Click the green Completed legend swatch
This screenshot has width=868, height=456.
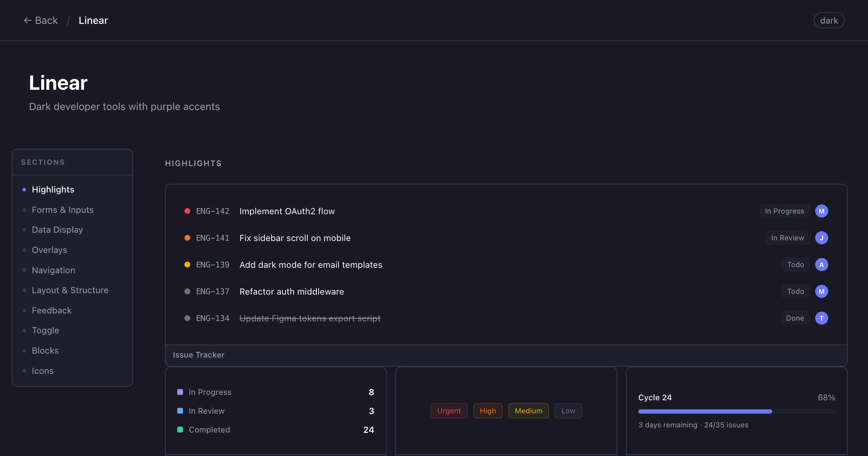(180, 430)
